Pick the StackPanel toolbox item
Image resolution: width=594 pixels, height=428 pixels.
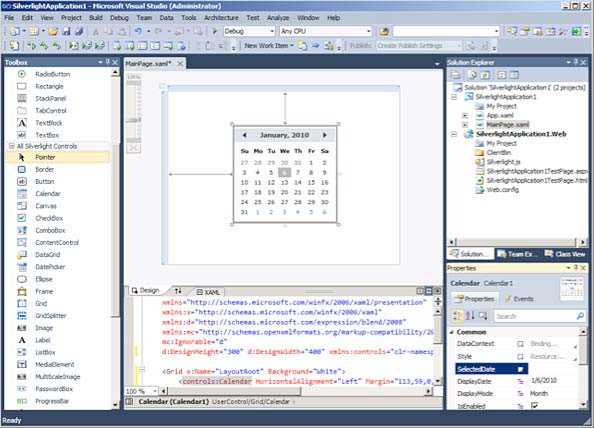coord(50,98)
